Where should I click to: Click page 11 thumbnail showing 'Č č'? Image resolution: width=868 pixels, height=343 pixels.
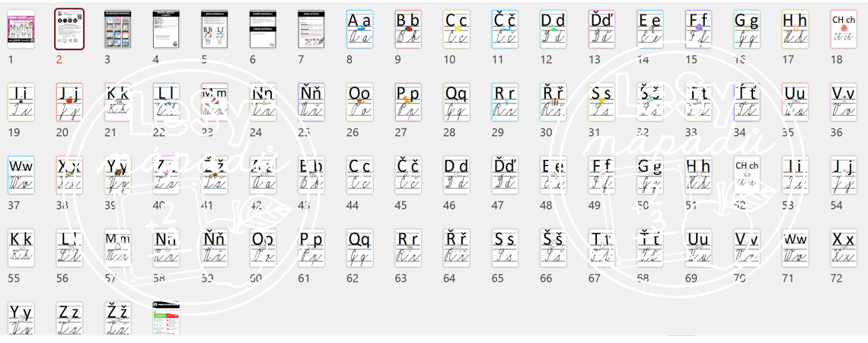point(505,30)
